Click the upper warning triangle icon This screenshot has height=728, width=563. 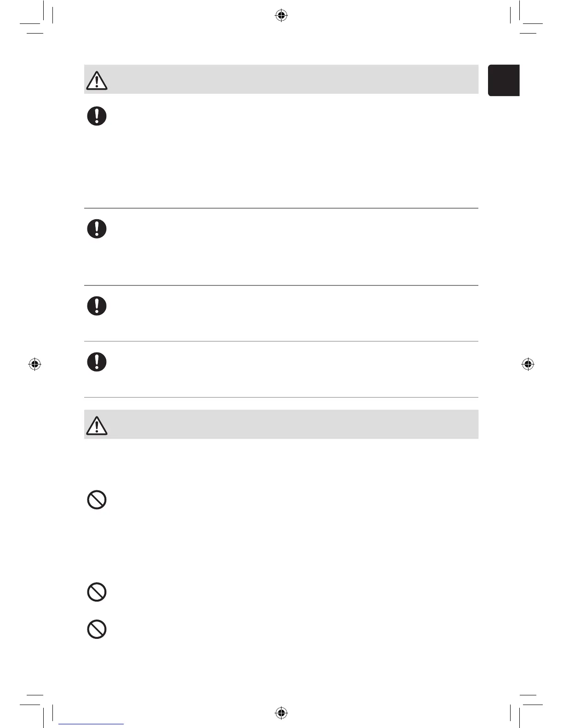point(97,80)
